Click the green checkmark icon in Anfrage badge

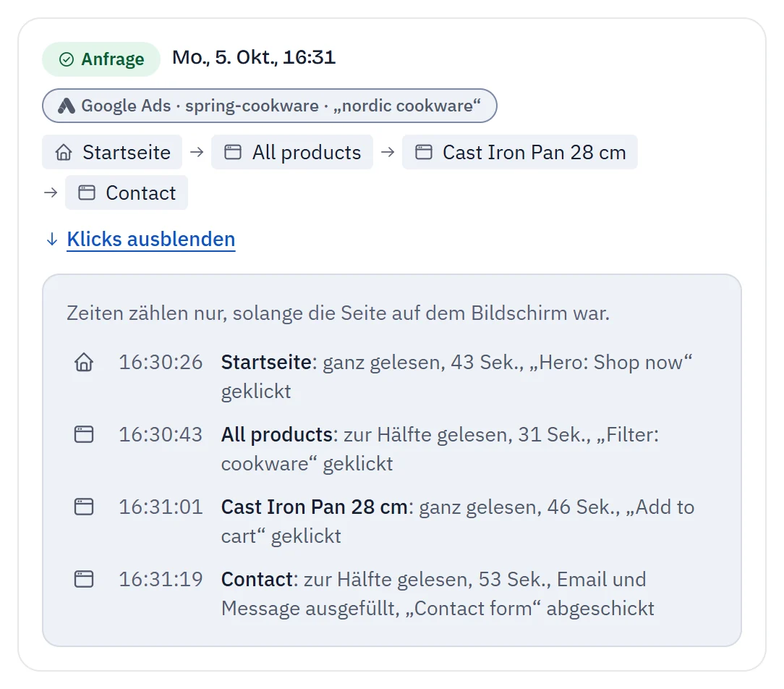coord(67,59)
